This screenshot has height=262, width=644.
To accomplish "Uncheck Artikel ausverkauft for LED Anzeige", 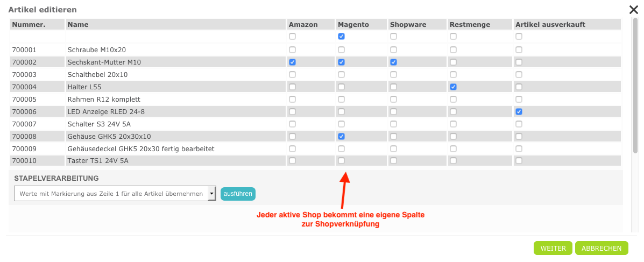I will tap(519, 112).
